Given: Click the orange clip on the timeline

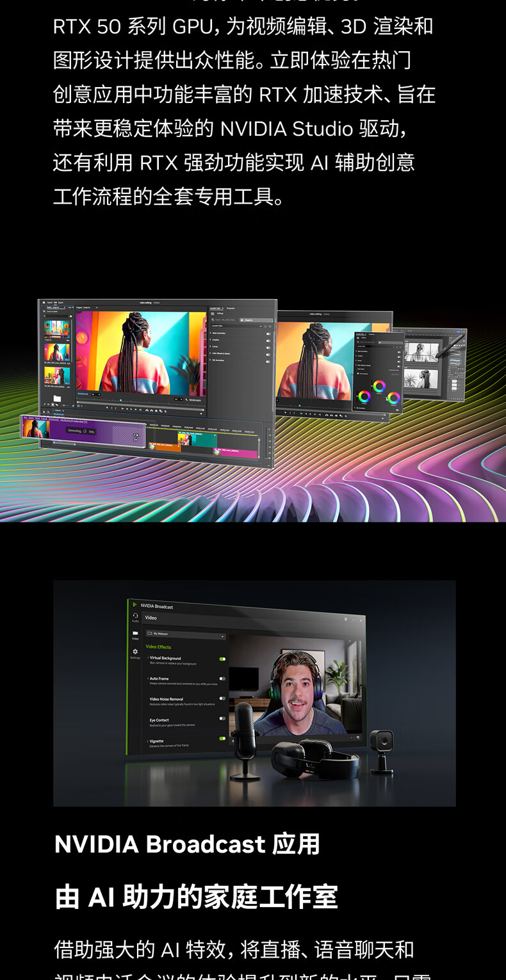Looking at the screenshot, I should point(165,447).
